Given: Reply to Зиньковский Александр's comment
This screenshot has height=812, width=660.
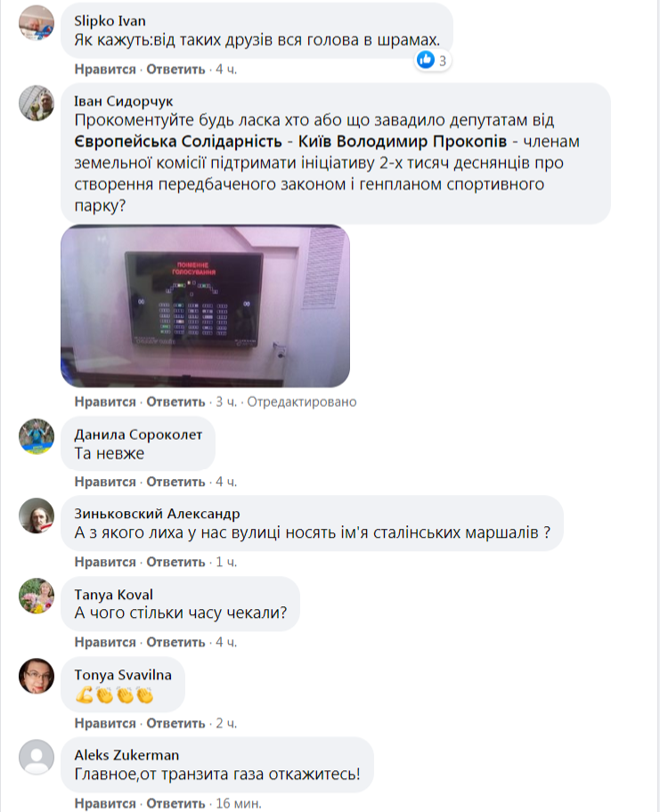Looking at the screenshot, I should 175,562.
